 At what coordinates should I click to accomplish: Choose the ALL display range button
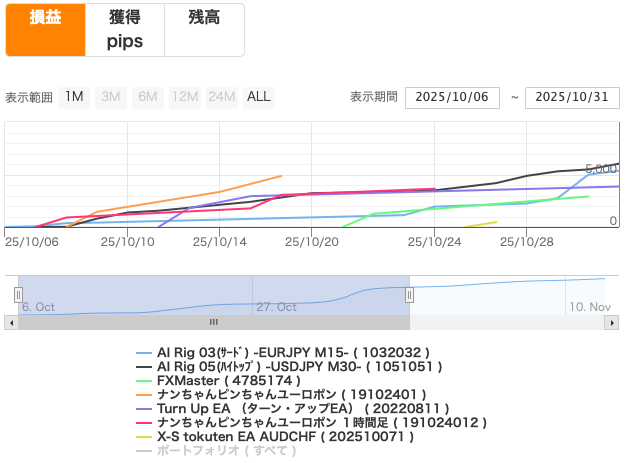258,97
